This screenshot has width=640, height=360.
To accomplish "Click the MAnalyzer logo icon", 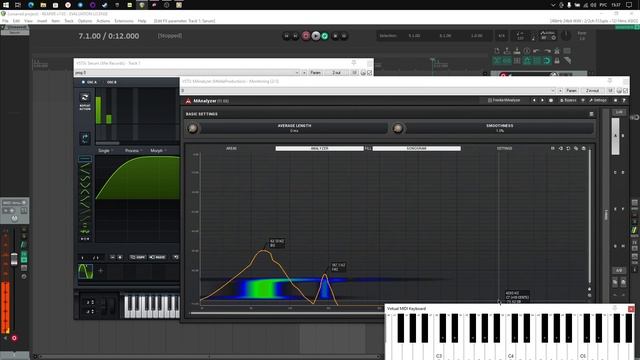I will pos(188,101).
